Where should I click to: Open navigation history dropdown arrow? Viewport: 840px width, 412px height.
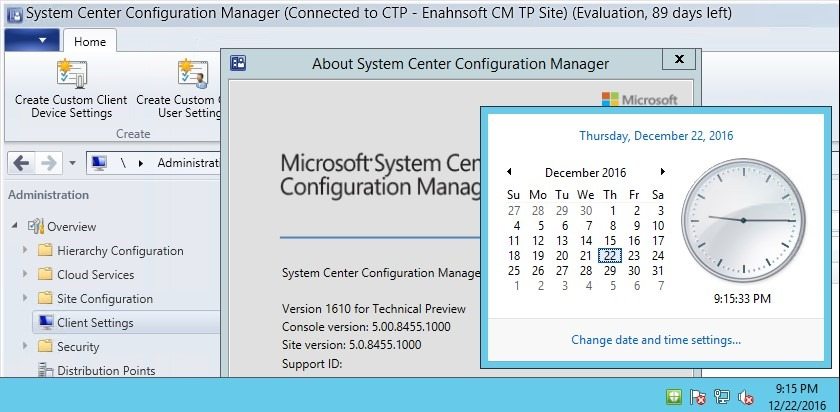tap(73, 163)
